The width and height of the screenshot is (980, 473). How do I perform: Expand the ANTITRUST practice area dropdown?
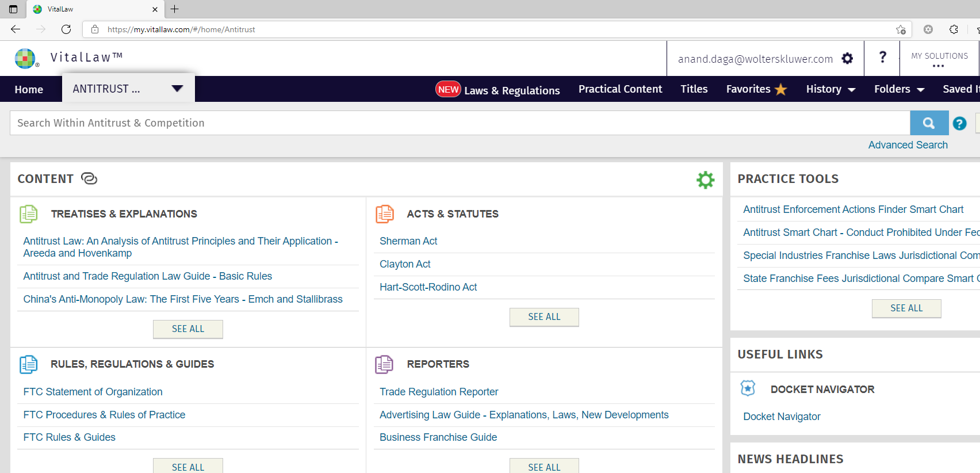click(177, 89)
